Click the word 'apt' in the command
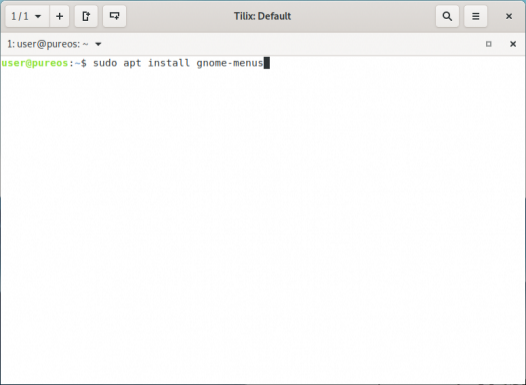Viewport: 526px width, 385px height. coord(132,63)
